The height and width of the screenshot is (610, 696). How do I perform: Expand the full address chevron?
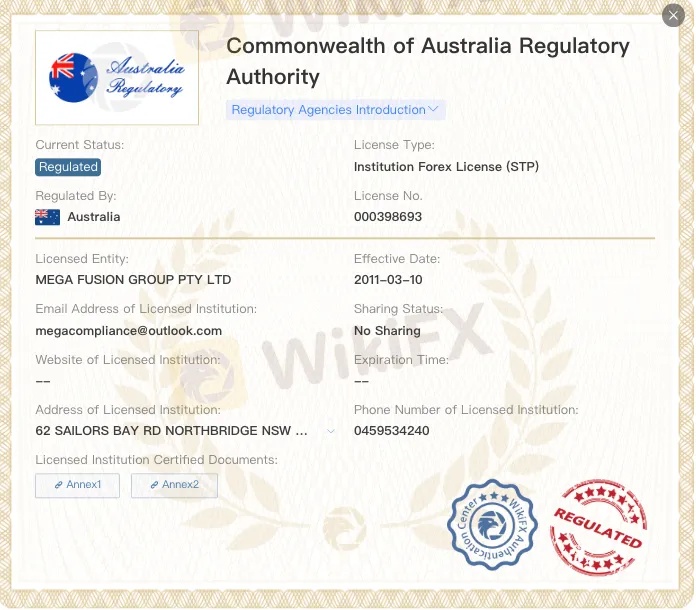pos(331,431)
